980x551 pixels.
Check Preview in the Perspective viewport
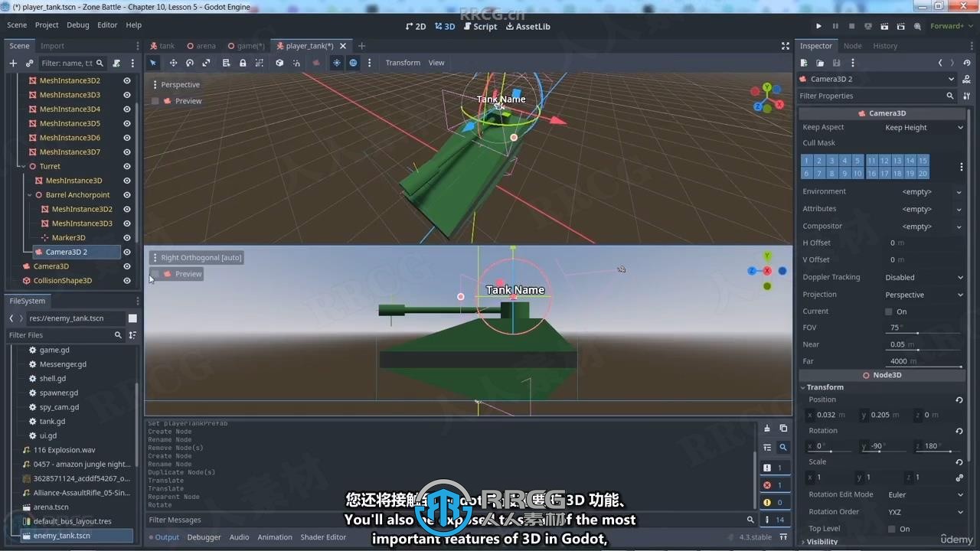155,101
